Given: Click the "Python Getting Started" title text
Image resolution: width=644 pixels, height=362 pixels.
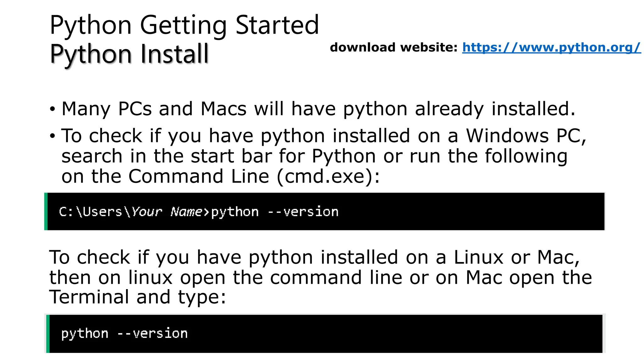Looking at the screenshot, I should click(184, 25).
